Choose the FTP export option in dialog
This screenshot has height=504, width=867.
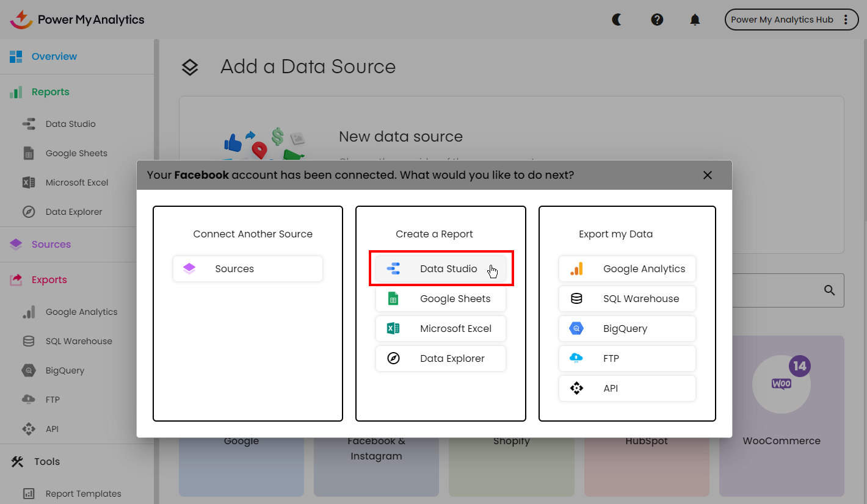(627, 358)
